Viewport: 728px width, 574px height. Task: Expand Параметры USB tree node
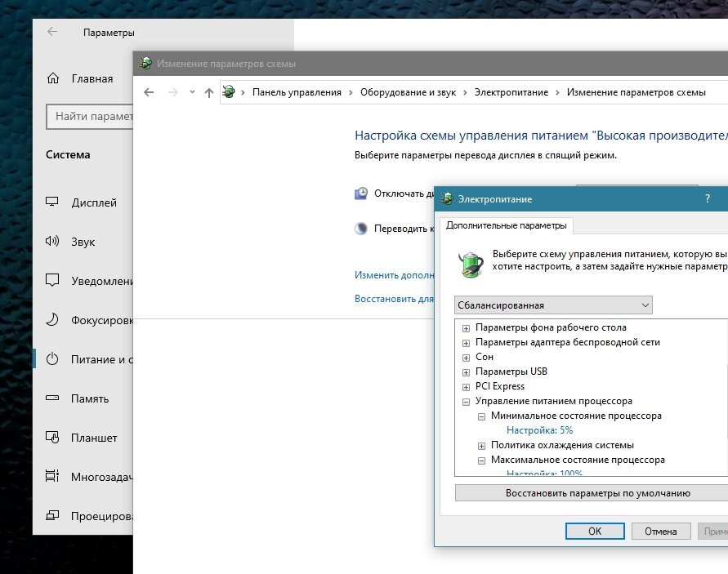pos(467,372)
